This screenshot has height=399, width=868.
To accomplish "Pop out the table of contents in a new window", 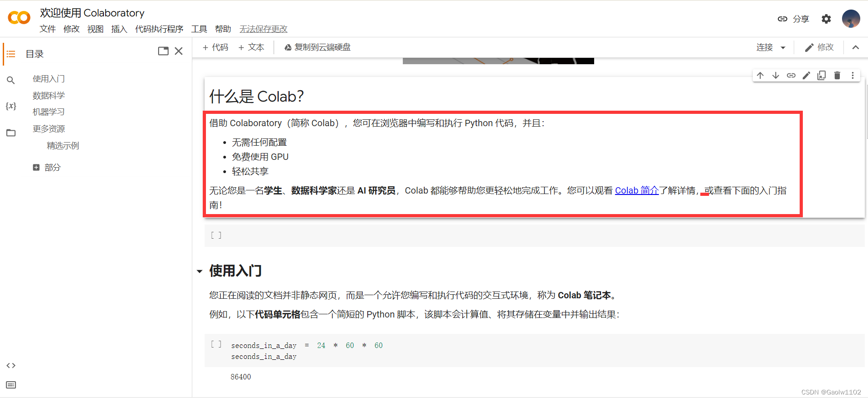I will coord(163,51).
